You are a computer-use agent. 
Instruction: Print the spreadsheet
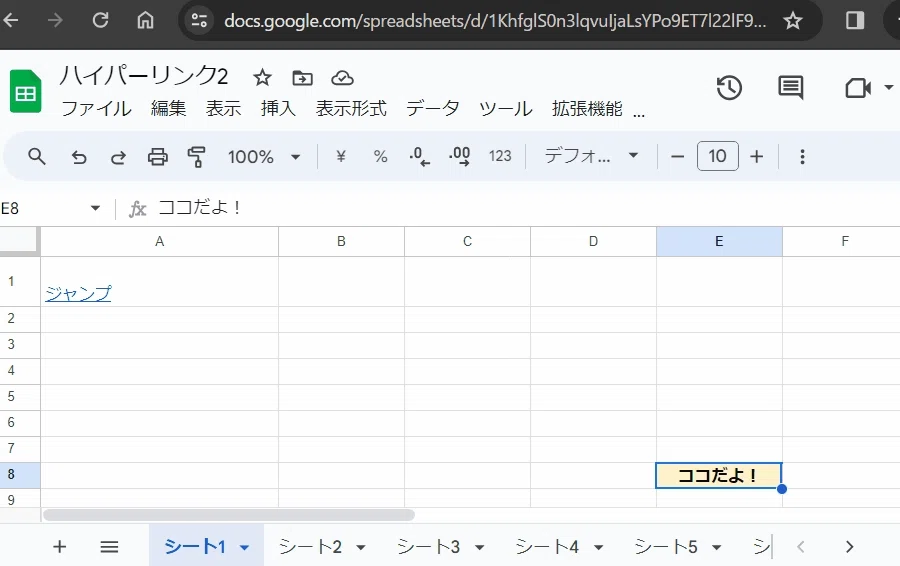(x=158, y=156)
